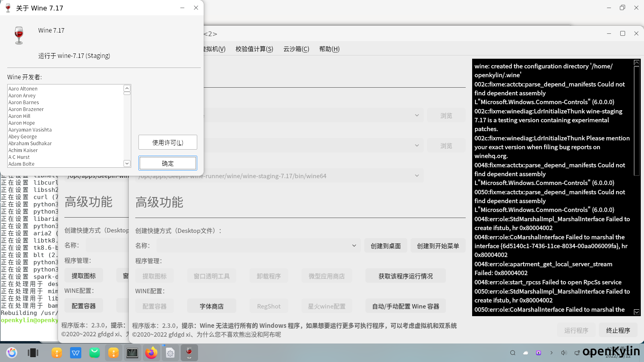
Task: Click 创建到桌面
Action: point(386,246)
